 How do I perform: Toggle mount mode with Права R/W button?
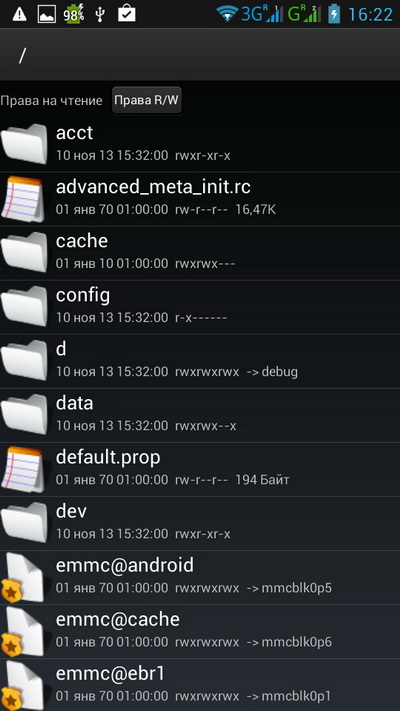[147, 100]
